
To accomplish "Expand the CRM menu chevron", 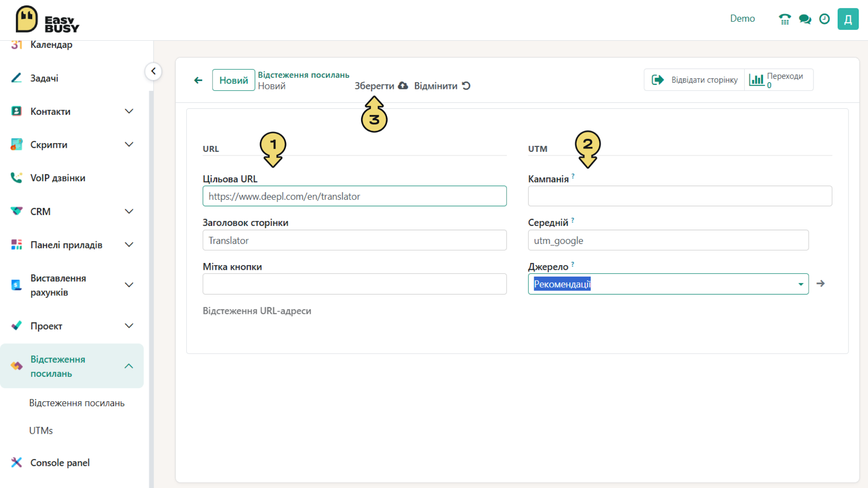I will click(129, 211).
